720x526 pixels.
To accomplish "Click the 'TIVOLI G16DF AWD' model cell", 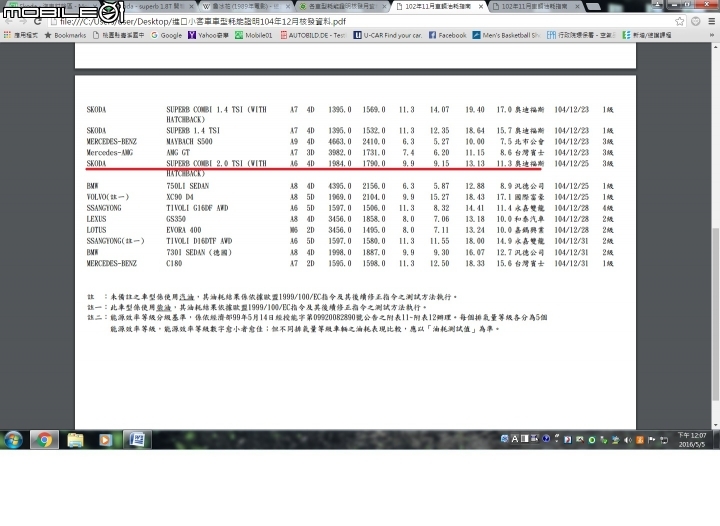I will 197,208.
